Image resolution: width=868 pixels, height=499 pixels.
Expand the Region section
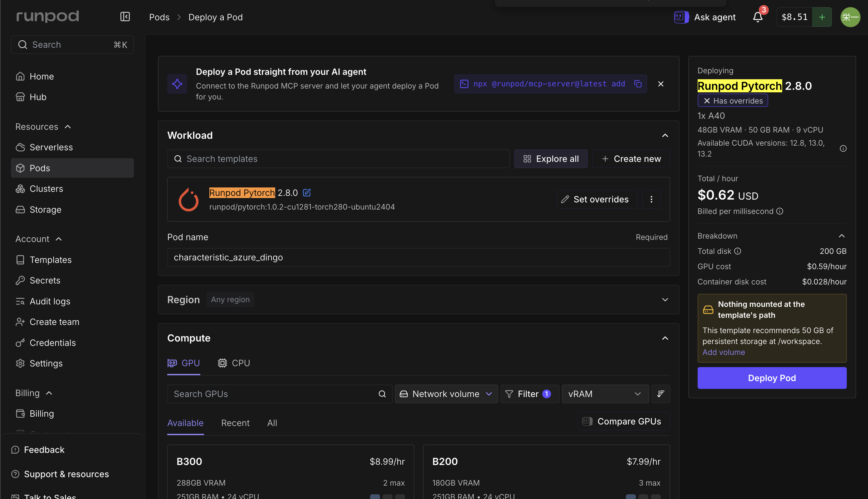point(665,299)
